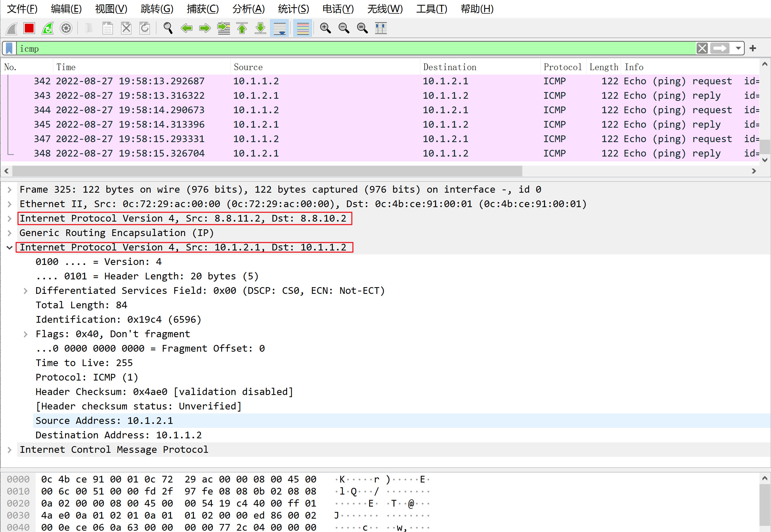Open capture options gear icon
Screen dimensions: 771x532
tap(66, 28)
